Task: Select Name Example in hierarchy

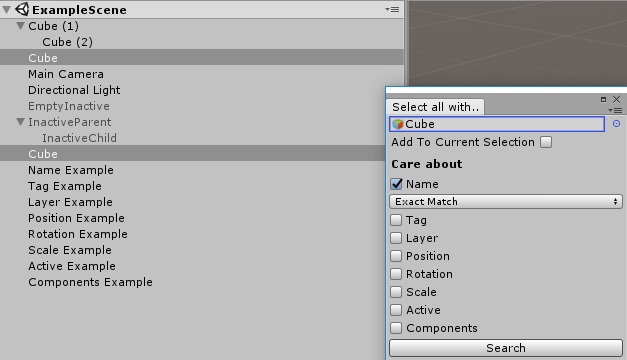Action: pos(71,170)
